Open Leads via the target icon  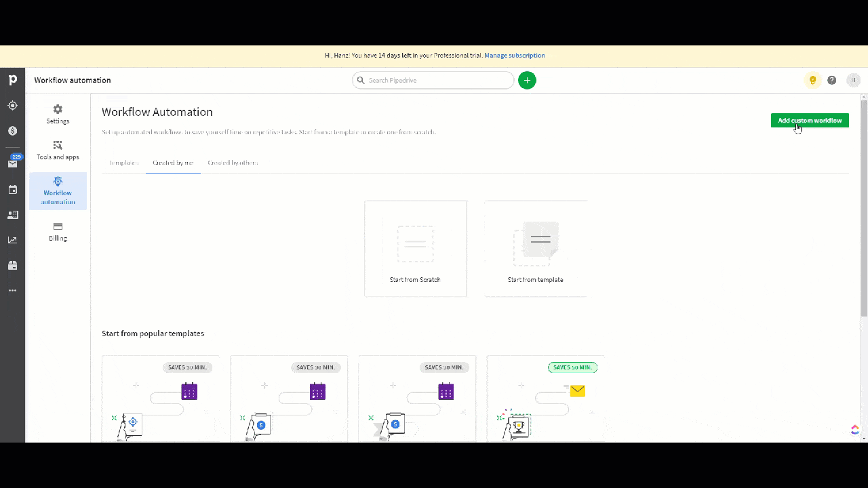coord(12,106)
